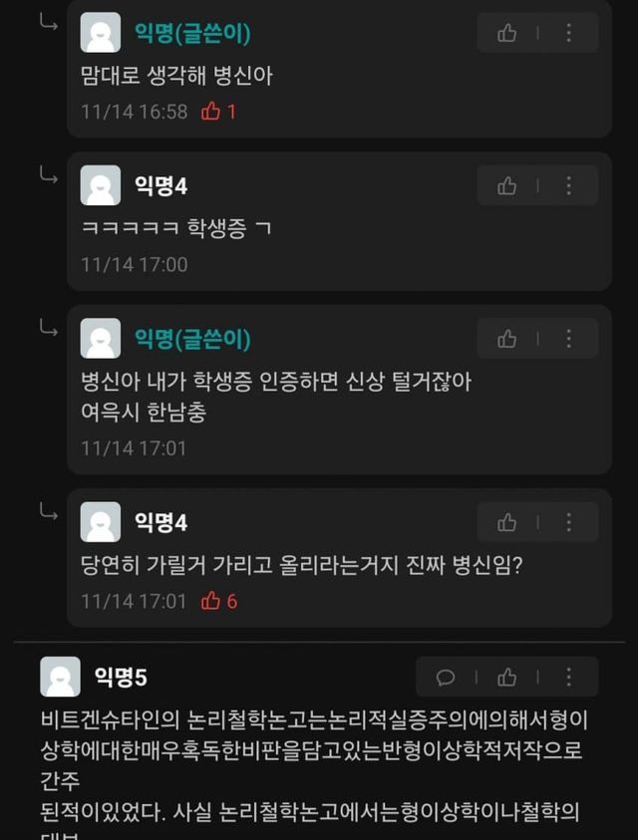This screenshot has height=840, width=638.
Task: Tap the reply arrow beside first 글쓴이 comment
Action: tap(48, 22)
